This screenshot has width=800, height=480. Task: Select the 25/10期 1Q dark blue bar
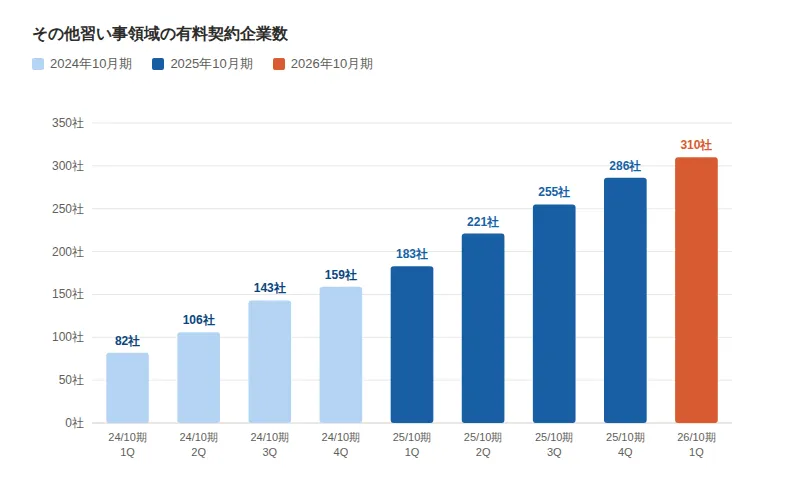(x=411, y=344)
